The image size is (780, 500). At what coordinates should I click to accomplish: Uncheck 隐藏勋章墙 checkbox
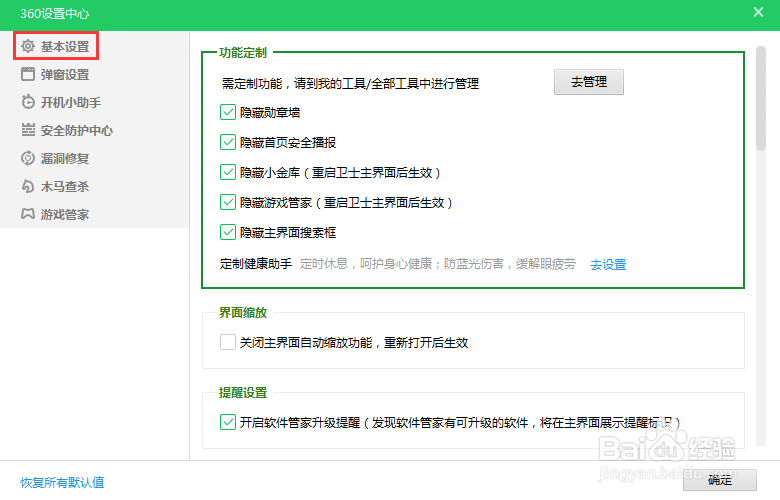pos(228,112)
